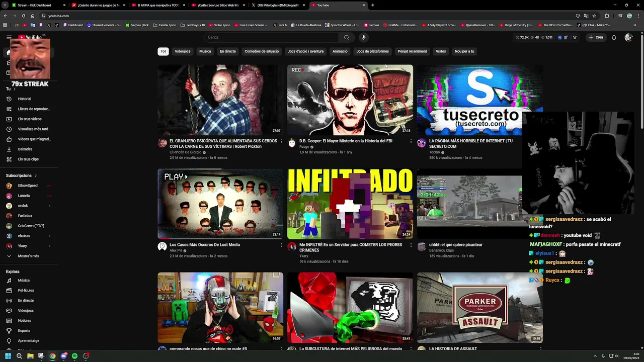This screenshot has height=362, width=644.
Task: Open the account avatar menu
Action: [x=628, y=37]
